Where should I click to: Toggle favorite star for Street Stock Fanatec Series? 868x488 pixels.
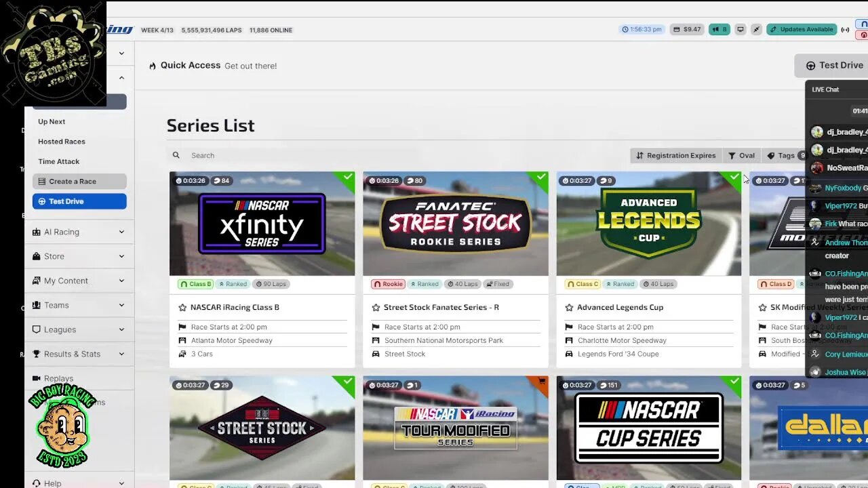point(376,308)
